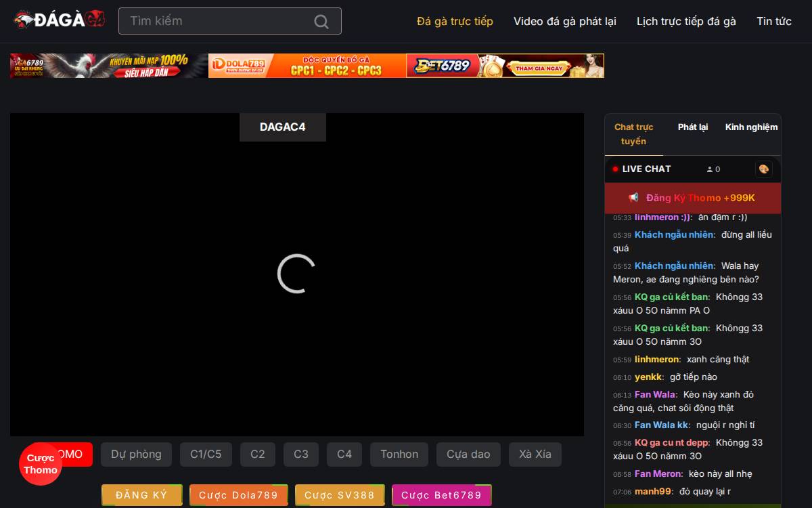Image resolution: width=812 pixels, height=508 pixels.
Task: Select the Tonhon stream server
Action: point(399,454)
